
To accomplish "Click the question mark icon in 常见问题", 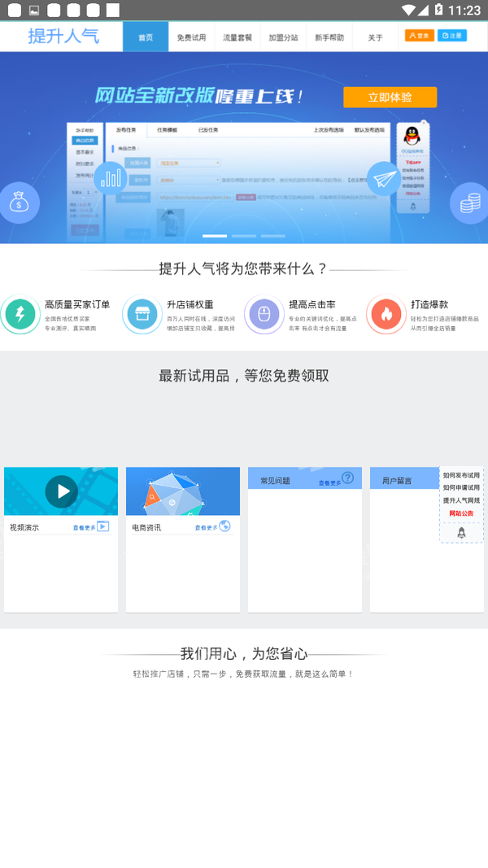I will point(347,478).
